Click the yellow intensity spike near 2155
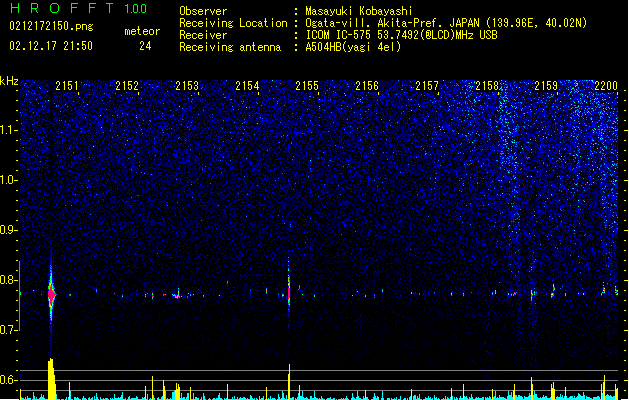 pos(289,382)
